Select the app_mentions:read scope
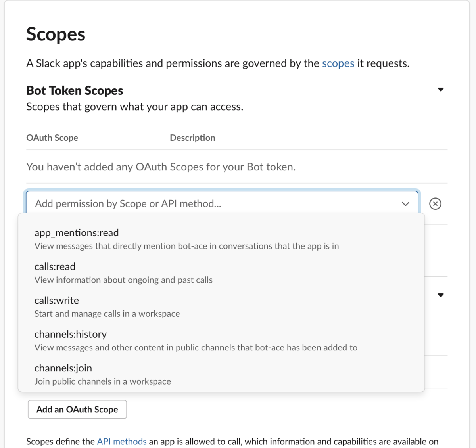This screenshot has width=476, height=448. [x=221, y=239]
